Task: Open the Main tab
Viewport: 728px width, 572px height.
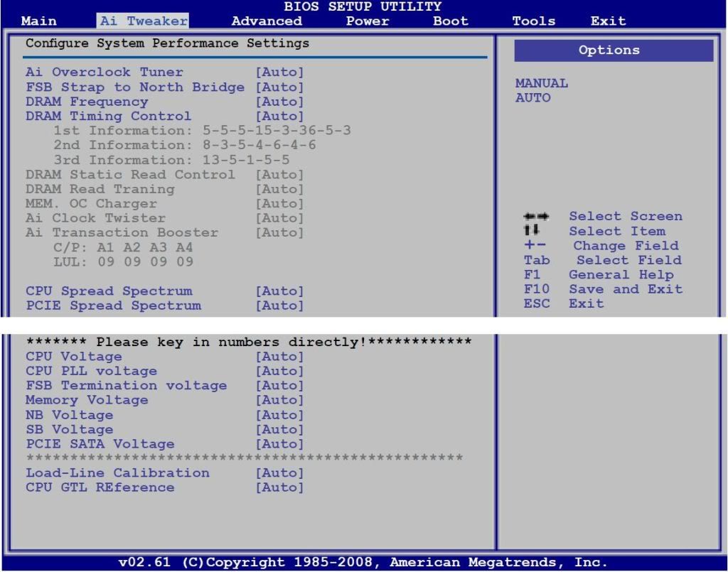Action: point(39,21)
